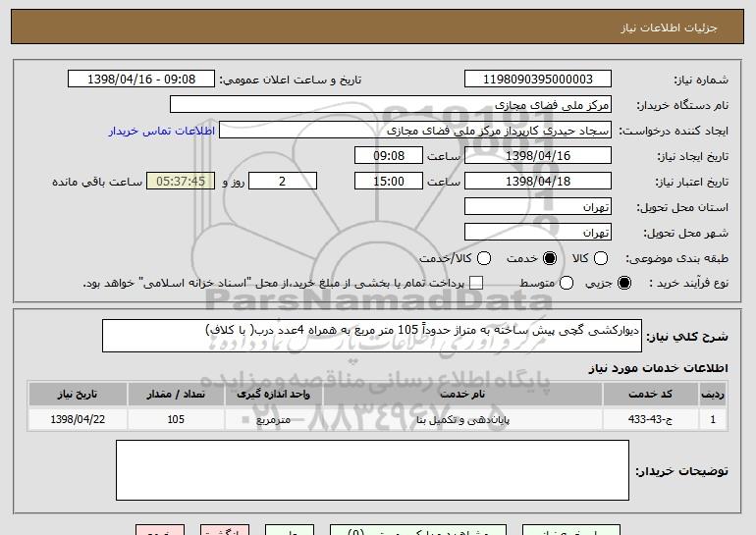Image resolution: width=756 pixels, height=535 pixels.
Task: Click the شماره نیاز field 1198090395000003
Action: coord(538,80)
